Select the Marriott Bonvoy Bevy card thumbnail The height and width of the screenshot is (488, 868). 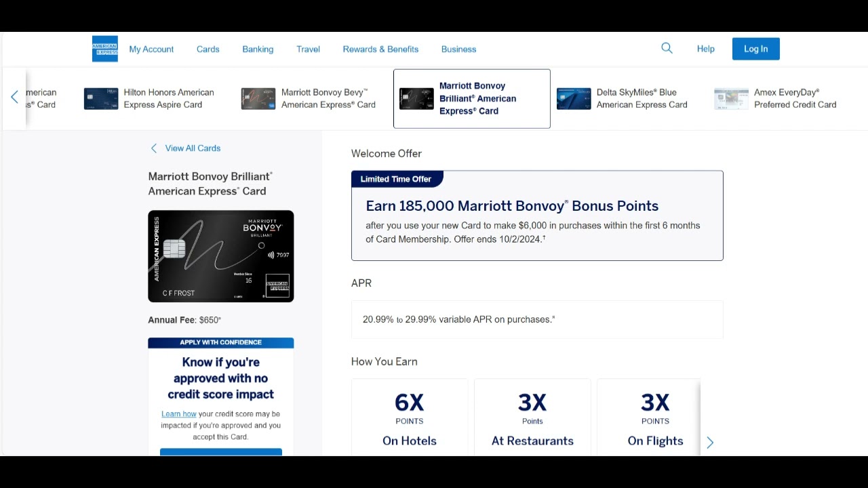pos(258,98)
